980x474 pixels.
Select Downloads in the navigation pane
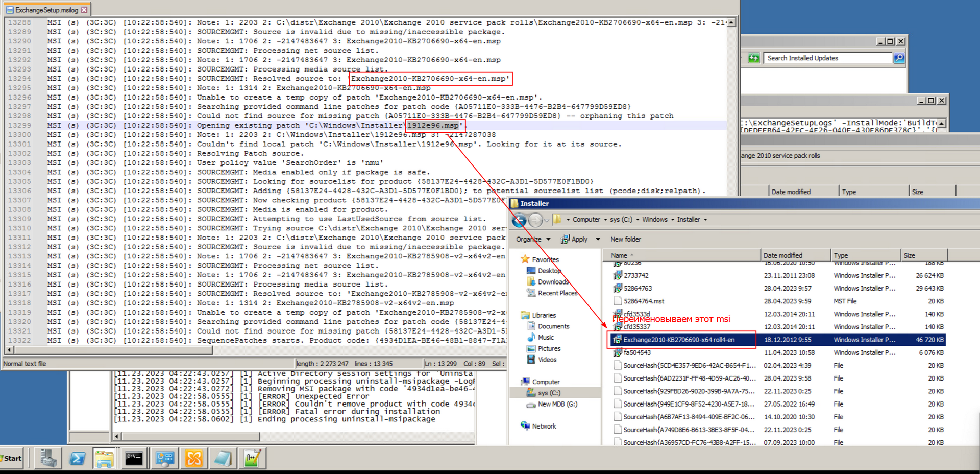pyautogui.click(x=553, y=282)
